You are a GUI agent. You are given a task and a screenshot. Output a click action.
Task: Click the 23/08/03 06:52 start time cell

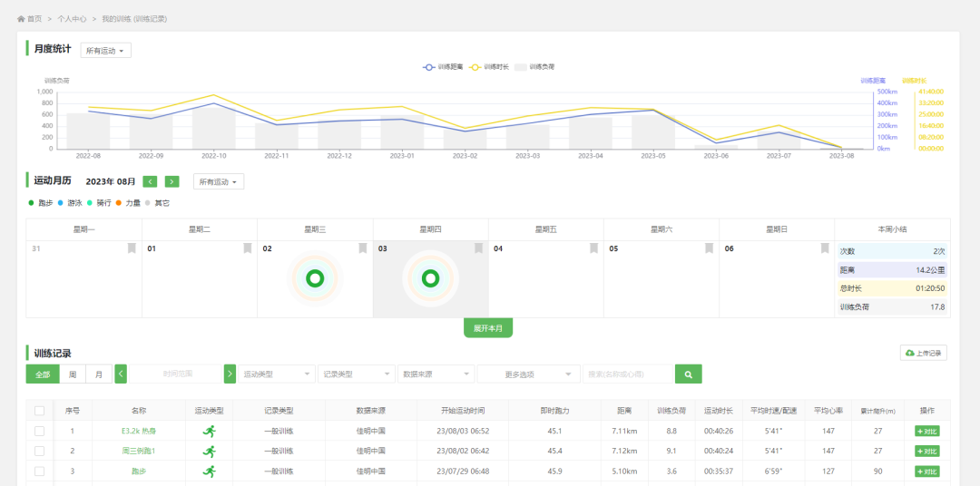[463, 431]
